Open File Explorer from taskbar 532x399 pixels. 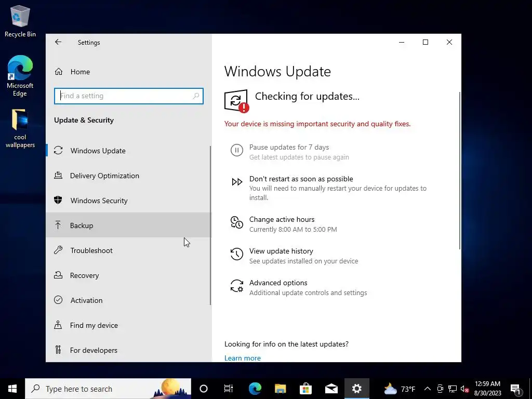click(280, 389)
